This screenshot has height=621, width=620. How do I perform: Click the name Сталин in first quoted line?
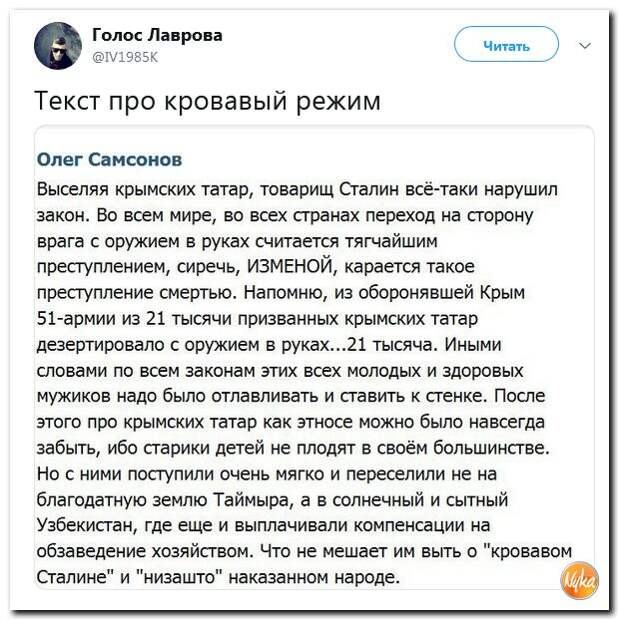point(369,190)
